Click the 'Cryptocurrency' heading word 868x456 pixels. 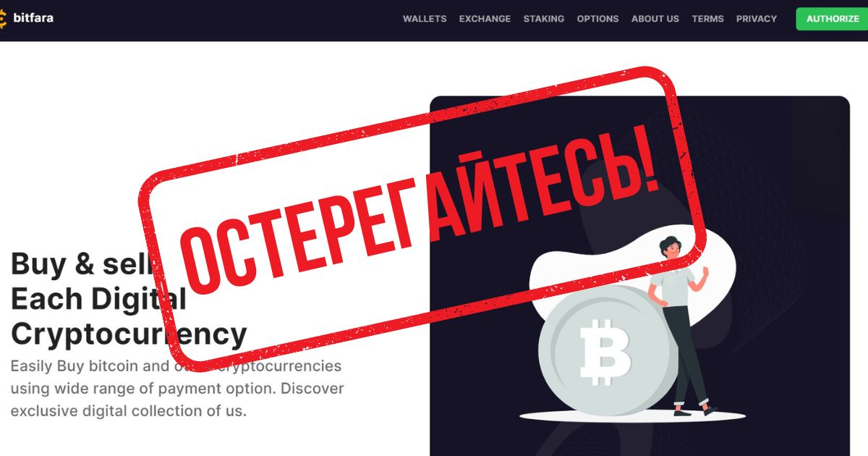click(x=129, y=334)
